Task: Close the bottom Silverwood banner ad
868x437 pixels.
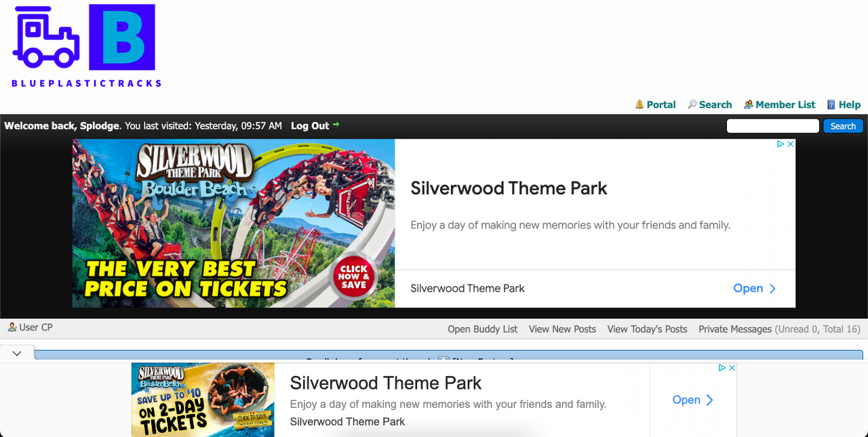Action: (732, 368)
